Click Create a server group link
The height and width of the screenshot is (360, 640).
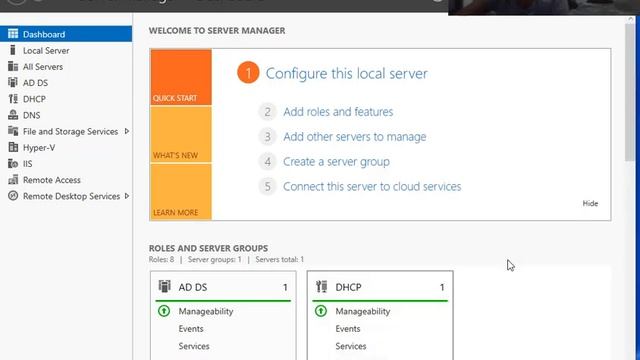(336, 162)
